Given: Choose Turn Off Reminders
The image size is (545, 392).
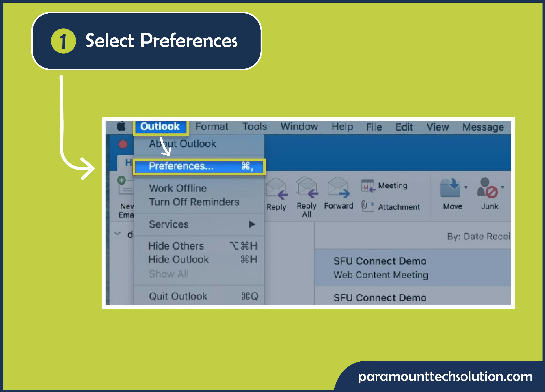Looking at the screenshot, I should [x=199, y=202].
